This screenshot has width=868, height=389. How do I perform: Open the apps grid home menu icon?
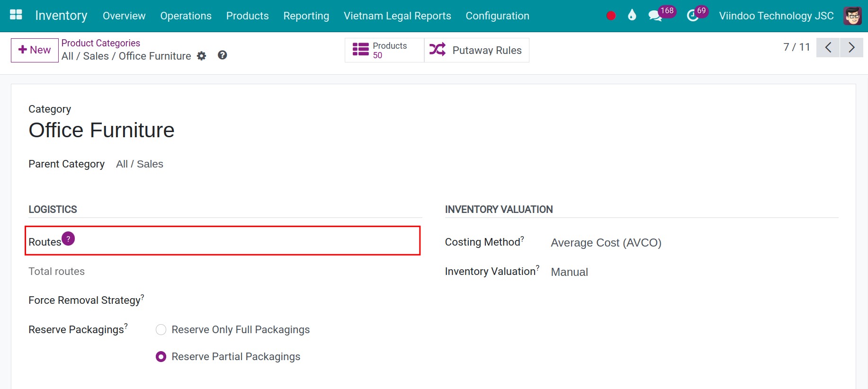pos(16,15)
